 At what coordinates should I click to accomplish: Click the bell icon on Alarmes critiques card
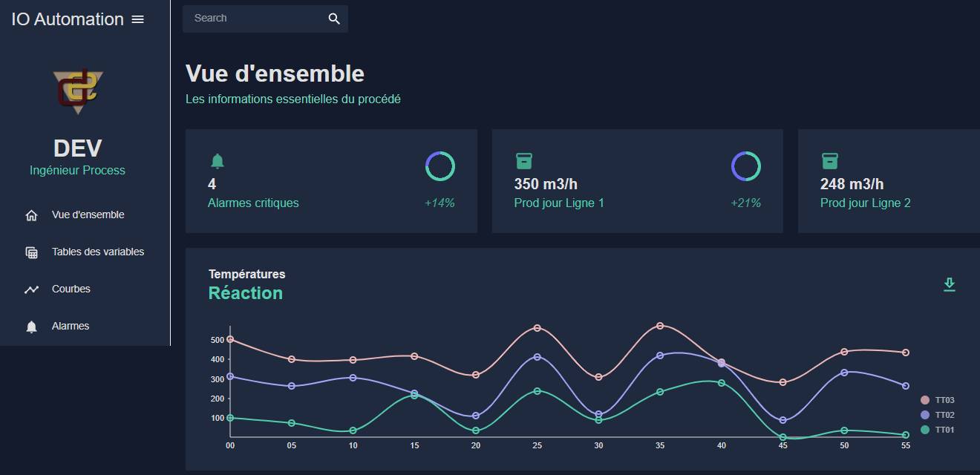click(217, 161)
